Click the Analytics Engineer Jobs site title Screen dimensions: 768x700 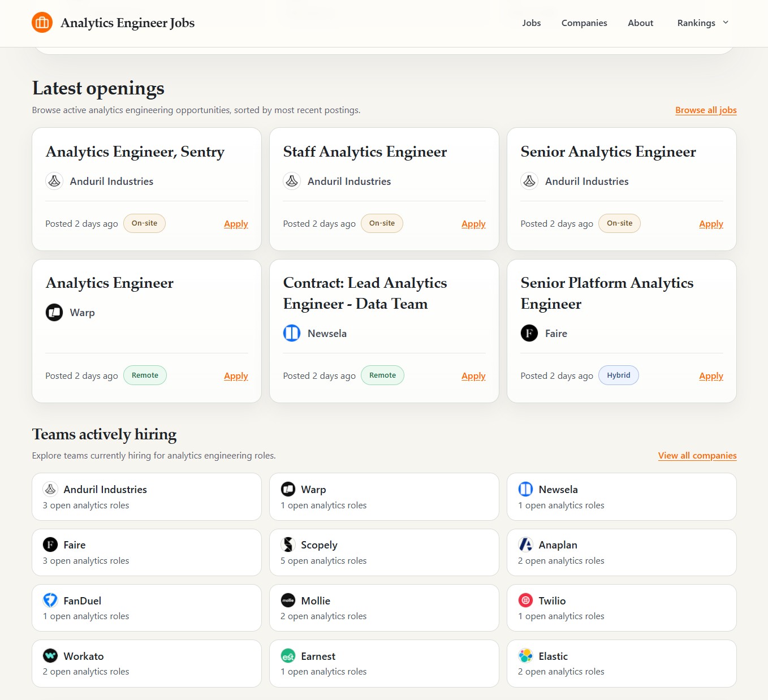127,23
